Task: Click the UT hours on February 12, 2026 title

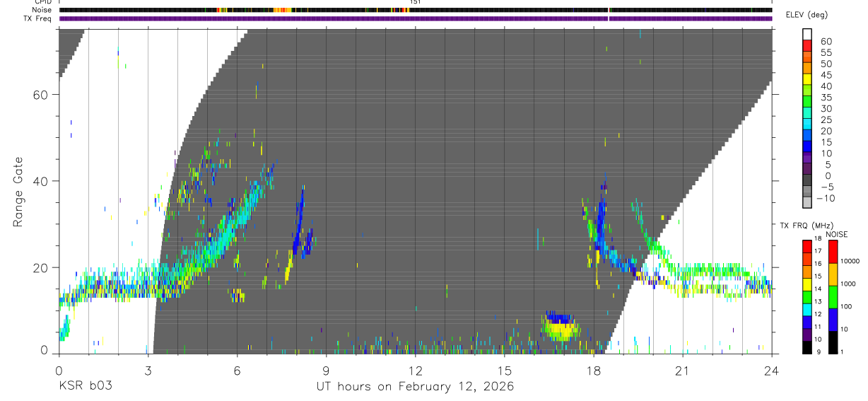Action: [415, 386]
